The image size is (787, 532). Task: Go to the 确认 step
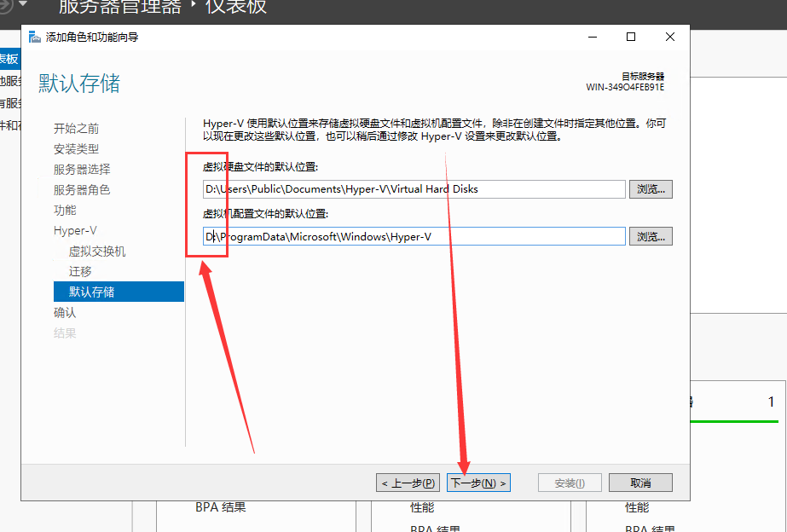65,313
